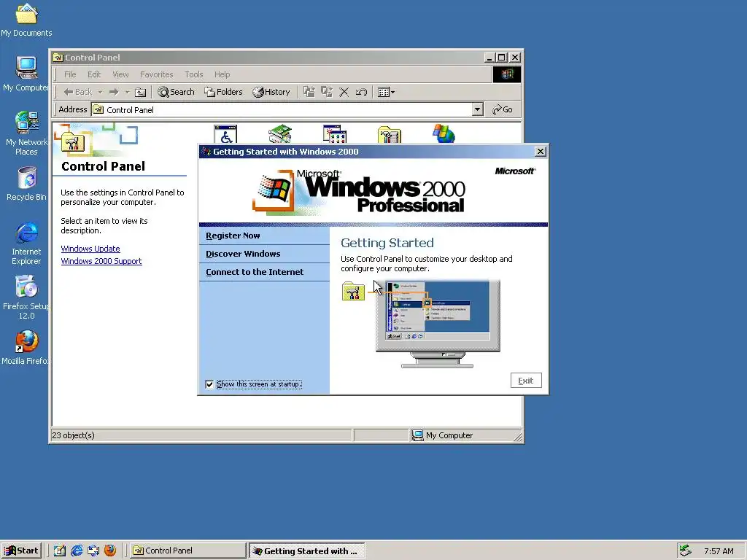The height and width of the screenshot is (560, 747).
Task: Click the Delete (X) toolbar icon
Action: pos(344,92)
